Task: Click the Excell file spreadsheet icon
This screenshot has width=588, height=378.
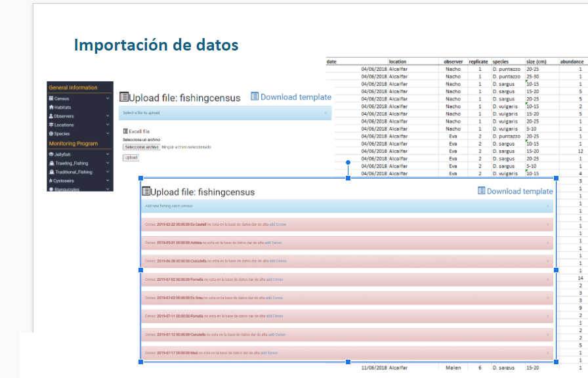Action: tap(125, 132)
